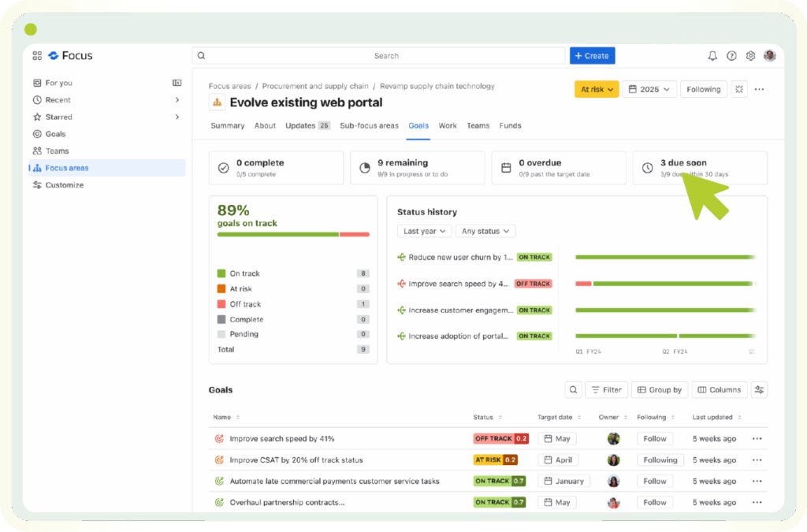
Task: Open the 2025 year dropdown
Action: click(649, 89)
